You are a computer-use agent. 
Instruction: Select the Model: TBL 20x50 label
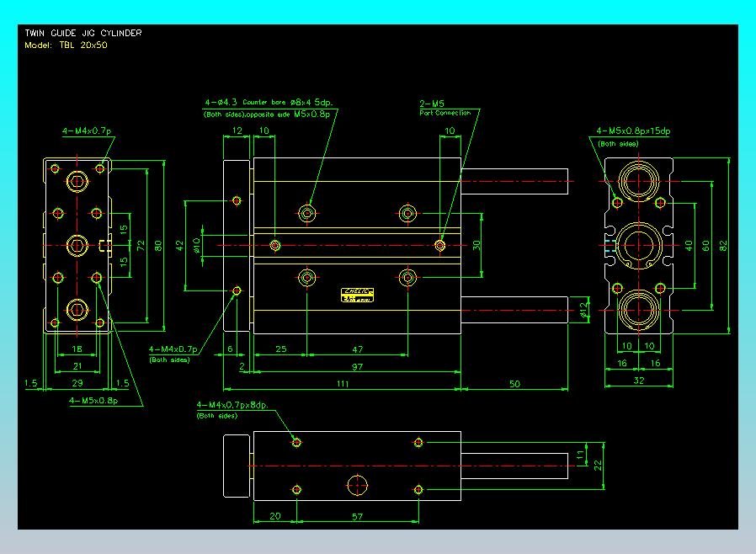coord(67,45)
